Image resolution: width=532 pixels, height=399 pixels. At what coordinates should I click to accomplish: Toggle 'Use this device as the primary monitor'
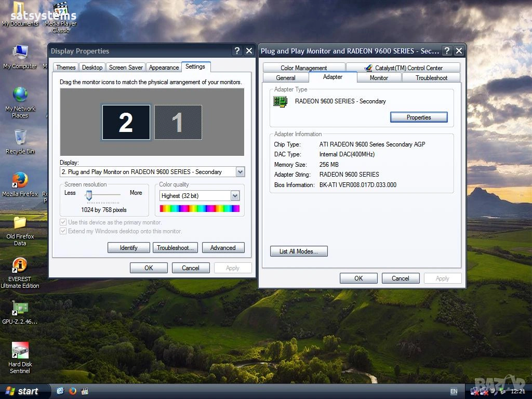[x=63, y=222]
